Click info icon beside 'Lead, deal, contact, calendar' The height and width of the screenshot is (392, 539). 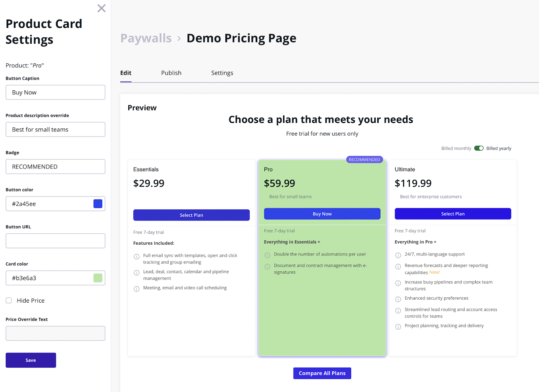pos(137,273)
